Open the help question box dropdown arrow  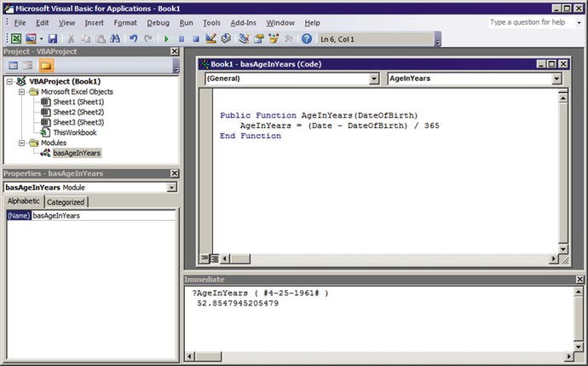click(x=579, y=23)
